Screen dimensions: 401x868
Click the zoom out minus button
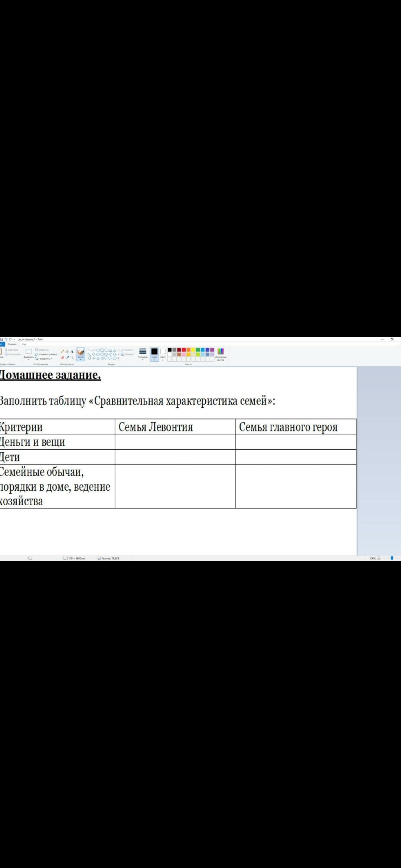click(x=379, y=558)
